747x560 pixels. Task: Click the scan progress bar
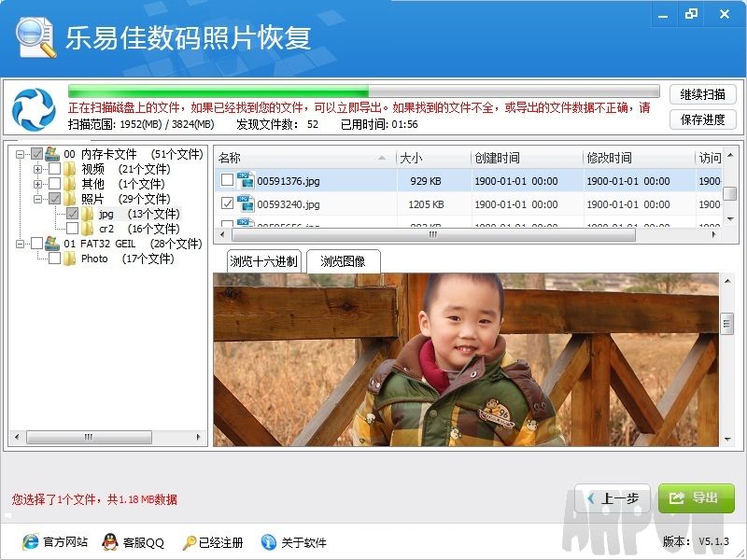point(363,91)
